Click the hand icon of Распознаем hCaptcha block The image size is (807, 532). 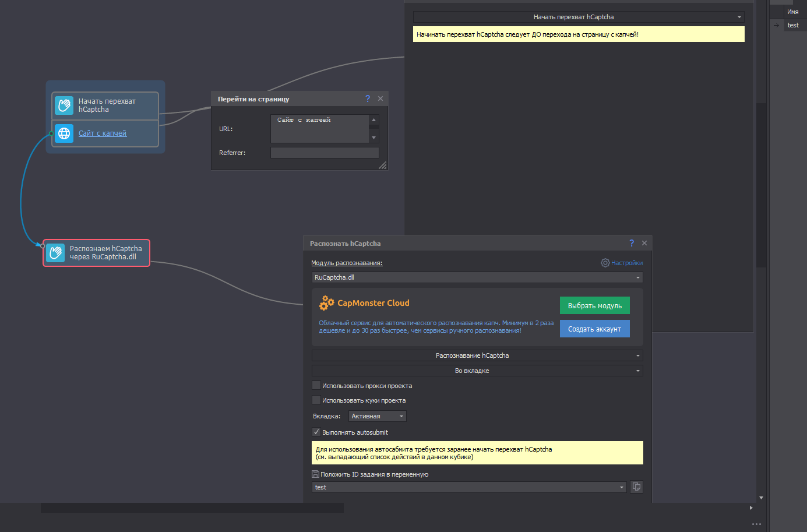coord(55,253)
